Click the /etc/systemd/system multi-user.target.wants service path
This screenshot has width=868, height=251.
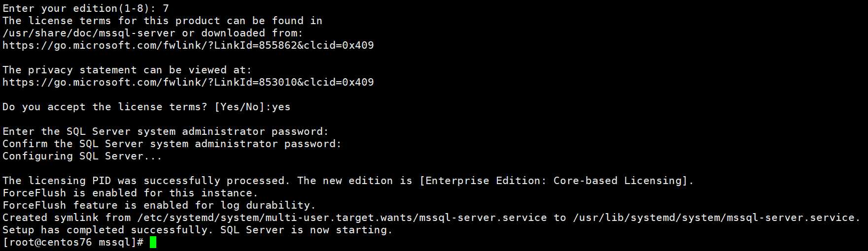342,218
